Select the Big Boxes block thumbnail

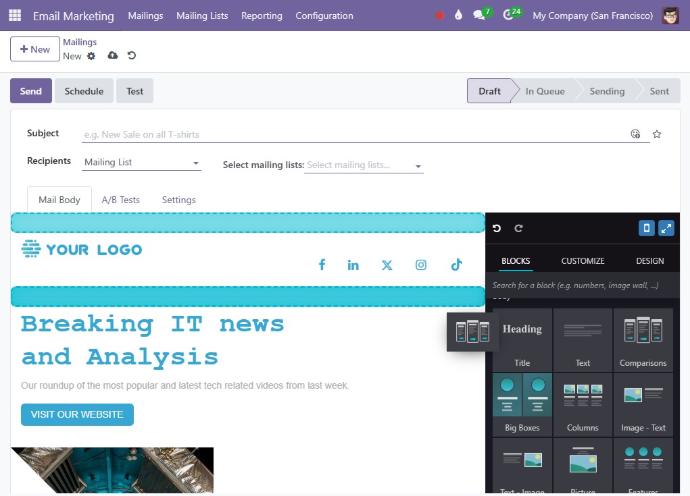[x=522, y=403]
